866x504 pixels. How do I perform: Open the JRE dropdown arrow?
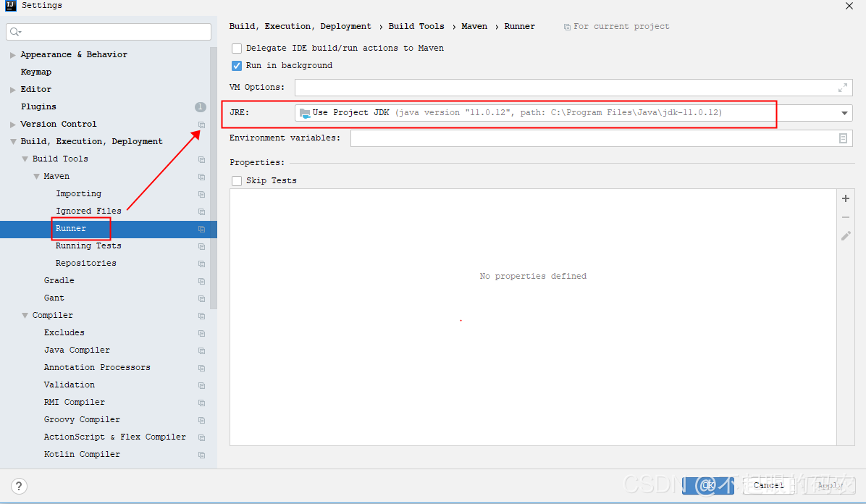(x=844, y=113)
